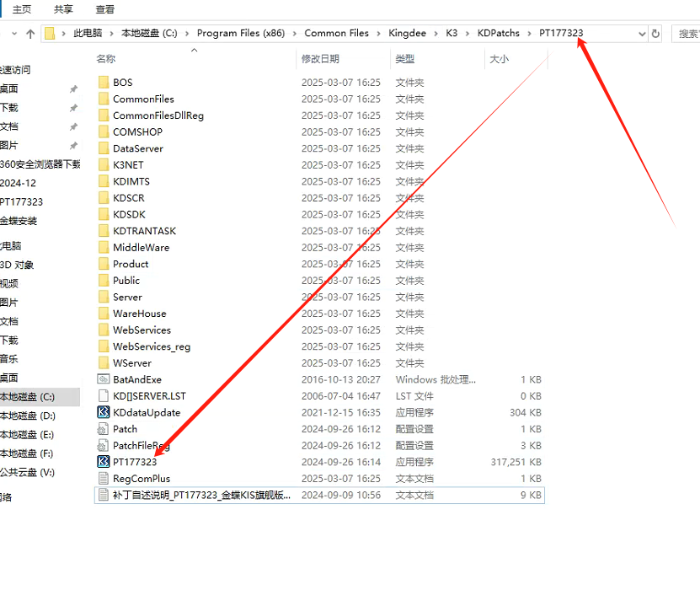Image resolution: width=700 pixels, height=590 pixels.
Task: Select the BatAndExe batch file icon
Action: [104, 379]
